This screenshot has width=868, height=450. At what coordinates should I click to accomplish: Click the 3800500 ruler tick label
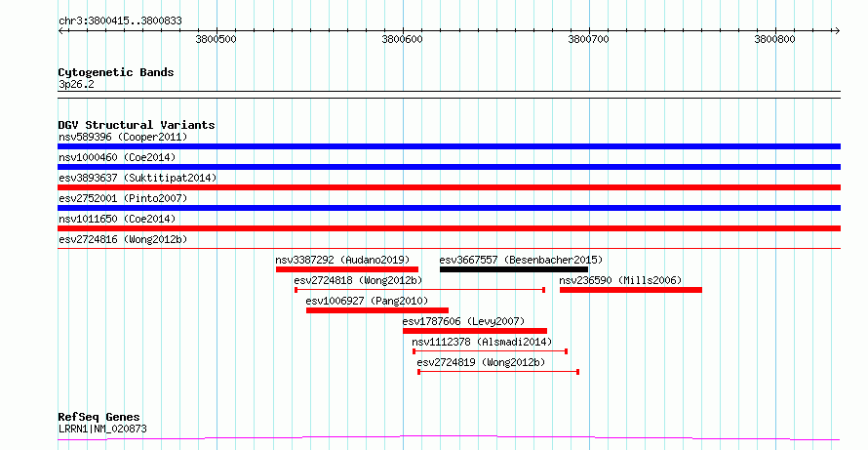[216, 39]
